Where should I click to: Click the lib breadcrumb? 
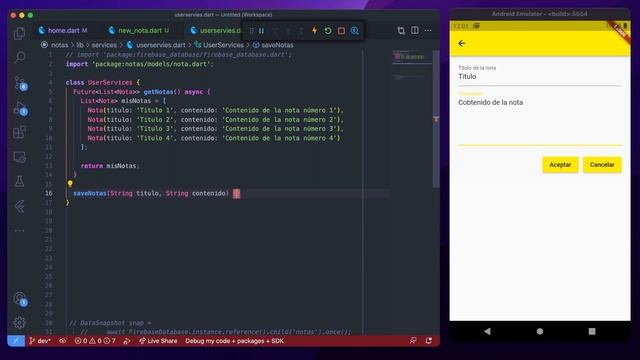click(x=80, y=45)
